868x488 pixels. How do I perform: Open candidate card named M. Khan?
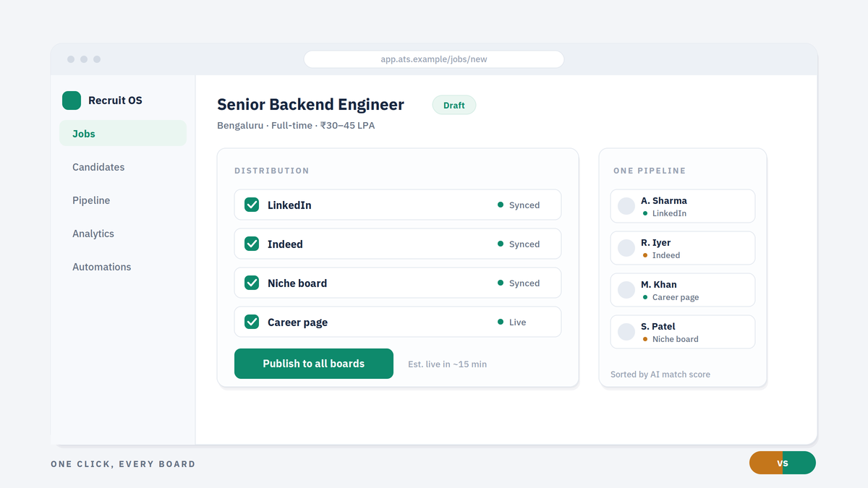click(x=683, y=290)
